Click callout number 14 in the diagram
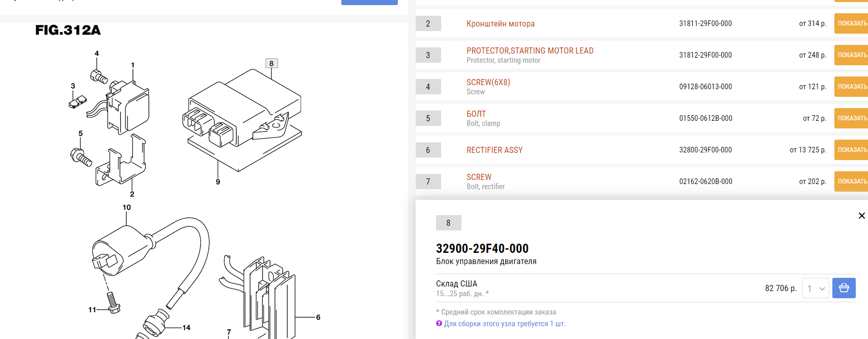 coord(186,328)
